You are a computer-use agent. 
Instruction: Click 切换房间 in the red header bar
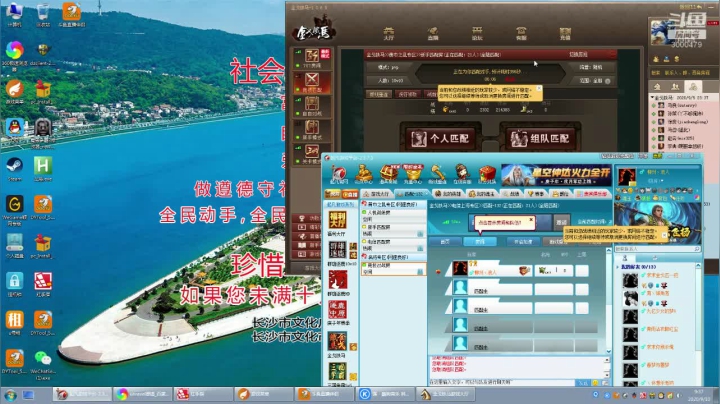(x=578, y=54)
